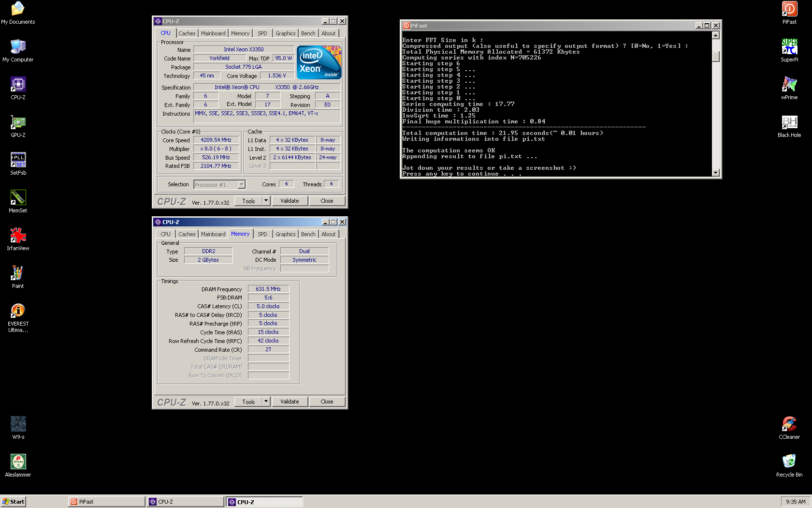Open Mainboard tab in lower CPU-Z window
This screenshot has height=508, width=812.
coord(213,234)
